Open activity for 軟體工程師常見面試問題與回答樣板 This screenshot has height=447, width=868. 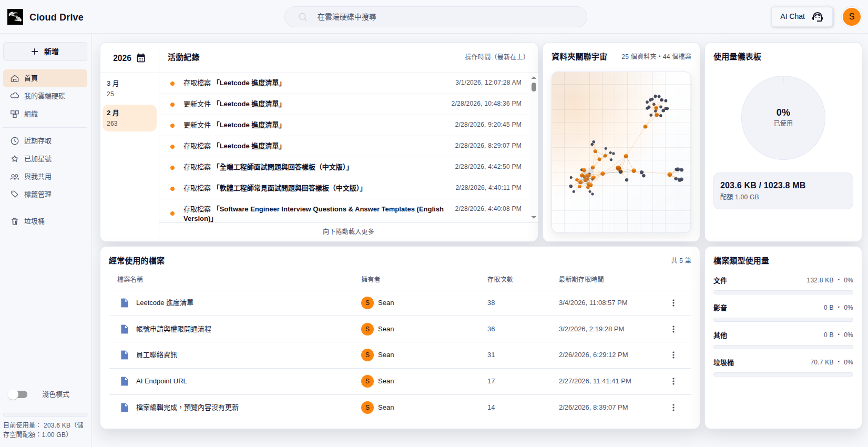(x=344, y=188)
